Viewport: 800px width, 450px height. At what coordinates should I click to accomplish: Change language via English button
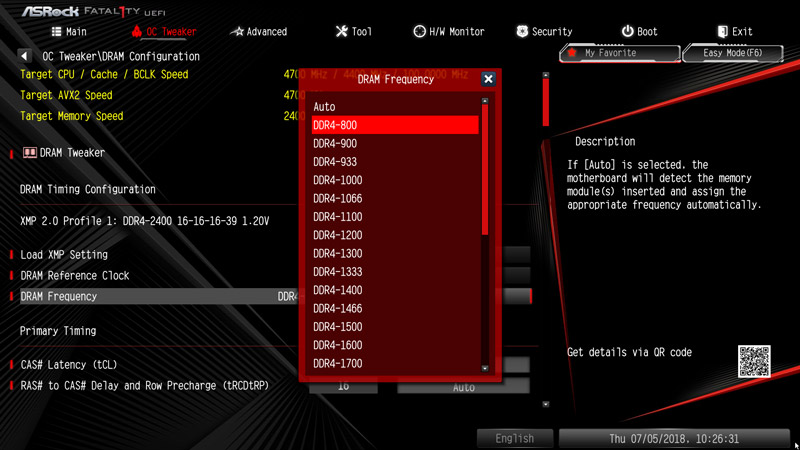pyautogui.click(x=514, y=438)
